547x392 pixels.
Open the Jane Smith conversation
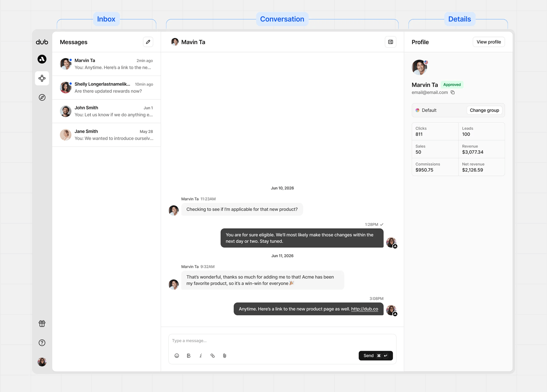(106, 135)
